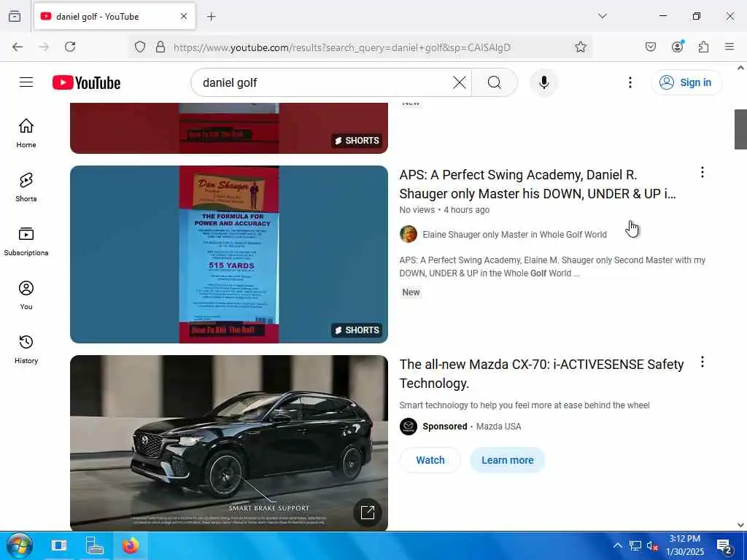Viewport: 747px width, 560px height.
Task: Clear the search box with the X
Action: (x=460, y=82)
